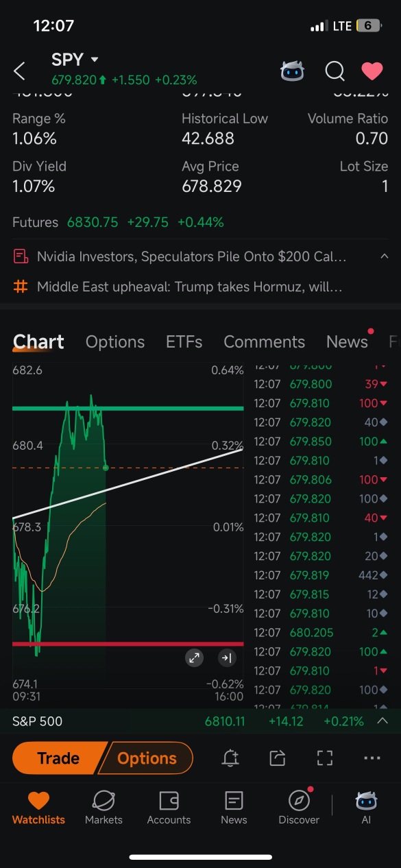
Task: Expand the S&P 500 index bar chevron
Action: [x=382, y=721]
